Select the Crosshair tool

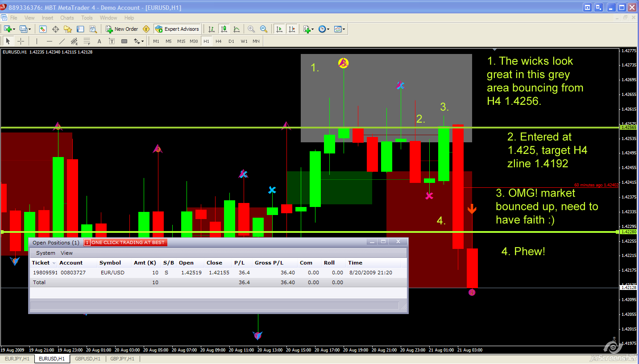click(21, 41)
